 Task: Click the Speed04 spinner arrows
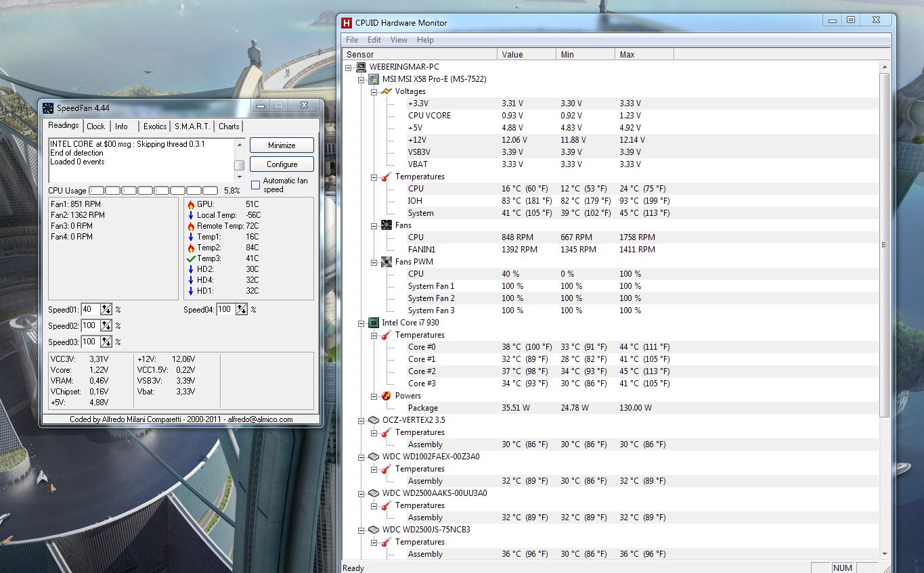pyautogui.click(x=242, y=309)
